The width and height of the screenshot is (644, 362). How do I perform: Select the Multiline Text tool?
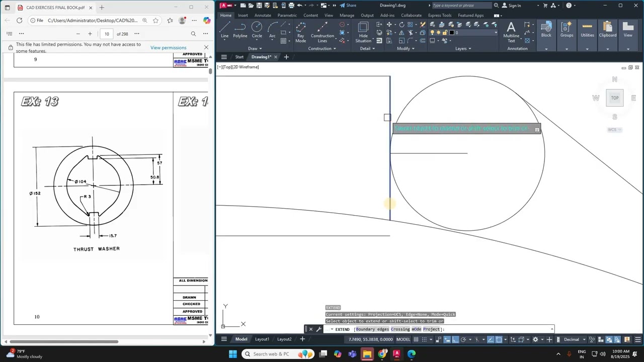pyautogui.click(x=511, y=32)
